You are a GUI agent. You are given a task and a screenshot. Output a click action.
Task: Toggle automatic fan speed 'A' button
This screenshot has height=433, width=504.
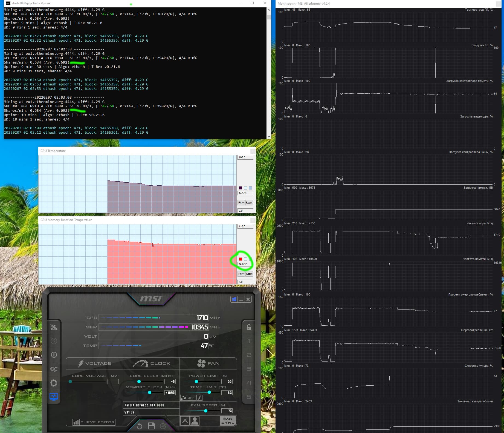[185, 421]
